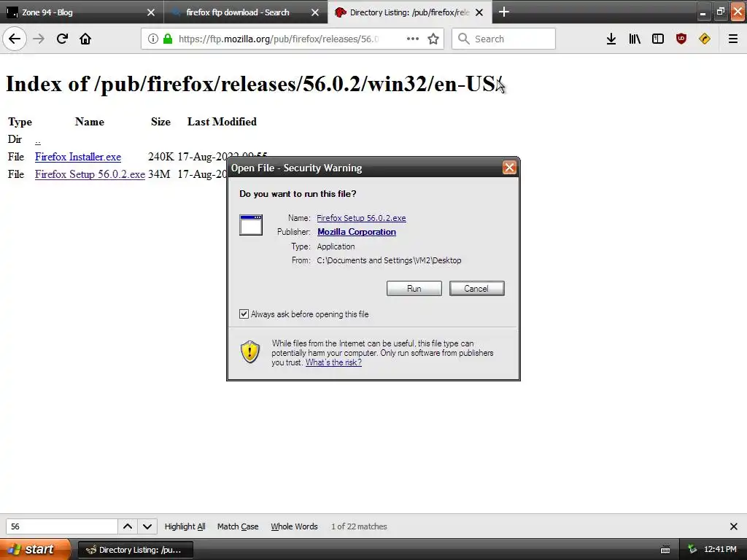Click the 12:41 PM taskbar clock
747x560 pixels.
pos(720,549)
